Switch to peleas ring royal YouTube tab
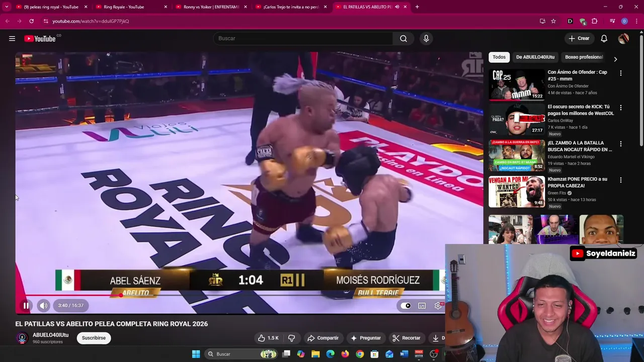Image resolution: width=644 pixels, height=362 pixels. [x=51, y=7]
